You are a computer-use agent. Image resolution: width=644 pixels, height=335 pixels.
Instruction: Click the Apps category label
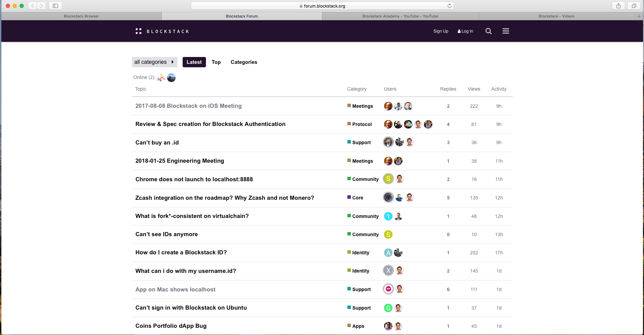(356, 326)
